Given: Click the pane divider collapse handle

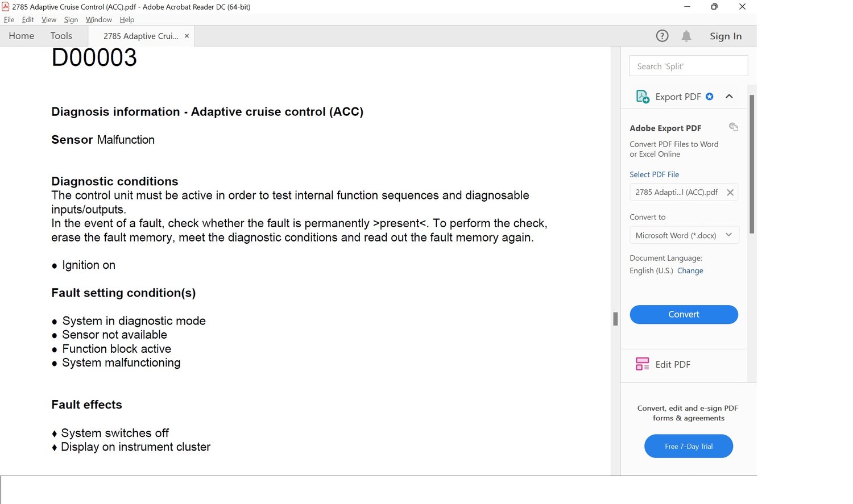Looking at the screenshot, I should (x=615, y=319).
